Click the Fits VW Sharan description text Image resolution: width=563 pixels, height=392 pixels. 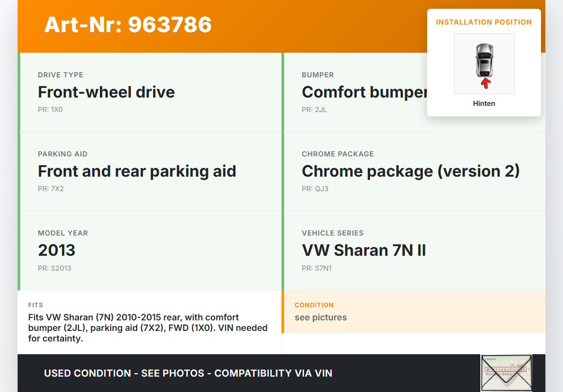[x=147, y=328]
